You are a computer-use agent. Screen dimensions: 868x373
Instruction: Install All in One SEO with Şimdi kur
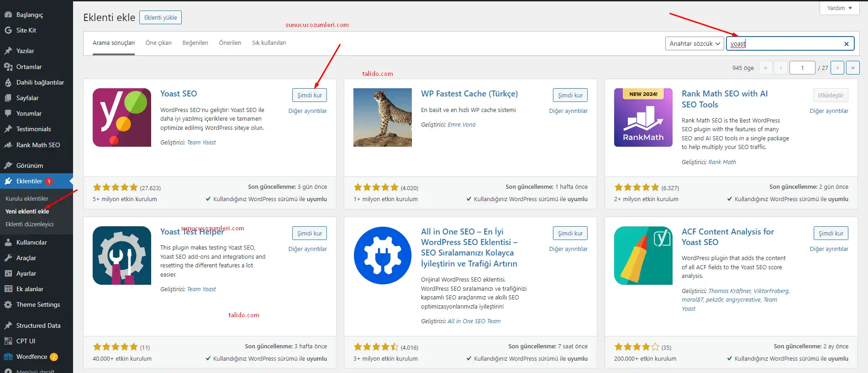(x=570, y=233)
